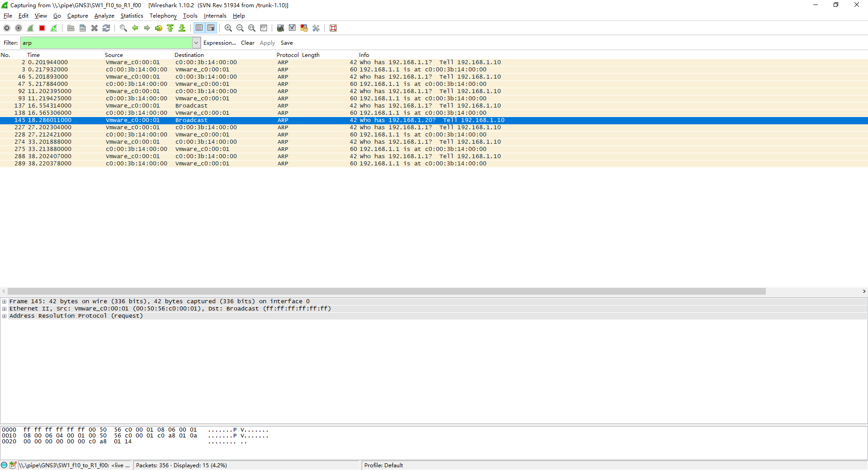Open the Statistics menu
This screenshot has width=868, height=470.
tap(132, 16)
